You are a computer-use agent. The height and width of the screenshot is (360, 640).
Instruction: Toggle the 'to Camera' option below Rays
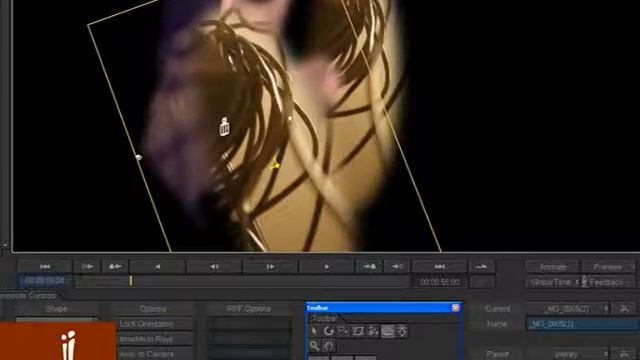point(154,354)
